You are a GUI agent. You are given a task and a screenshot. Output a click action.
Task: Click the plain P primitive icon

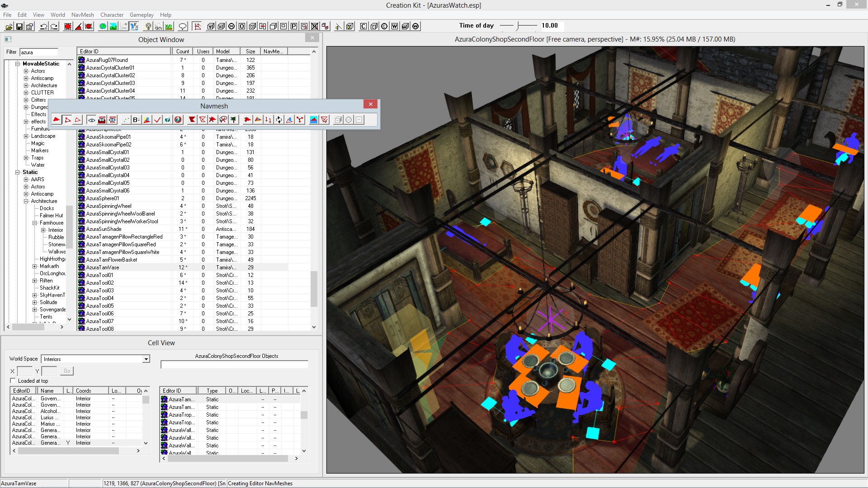coord(294,26)
